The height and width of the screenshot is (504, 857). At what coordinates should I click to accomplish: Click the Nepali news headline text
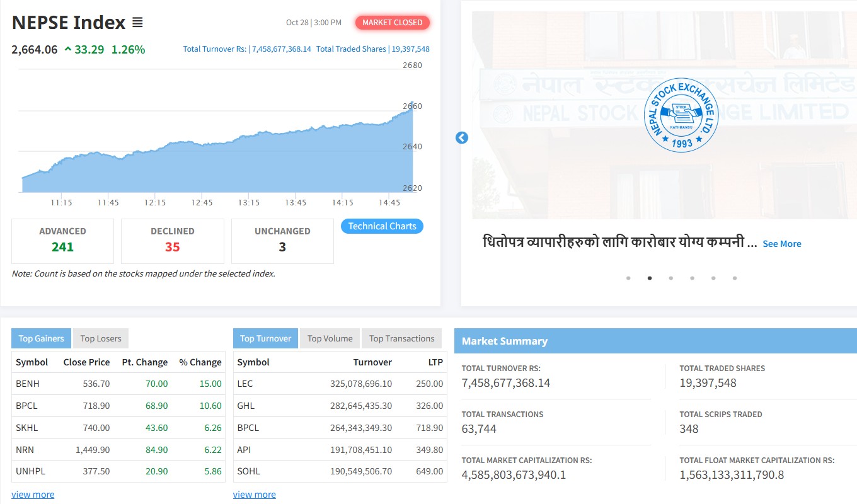point(620,243)
